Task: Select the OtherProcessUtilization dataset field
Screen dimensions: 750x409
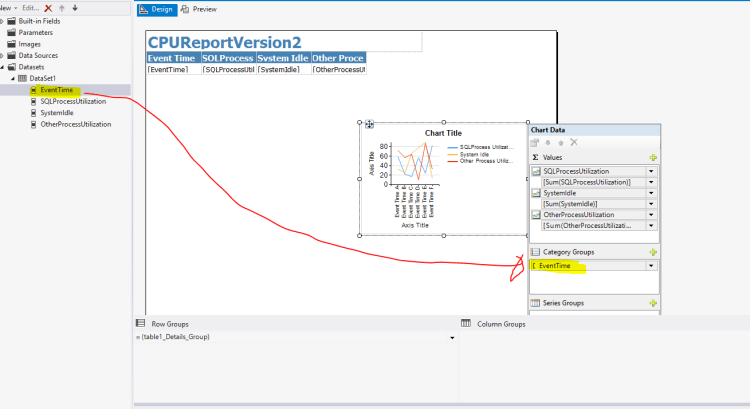Action: click(x=75, y=124)
